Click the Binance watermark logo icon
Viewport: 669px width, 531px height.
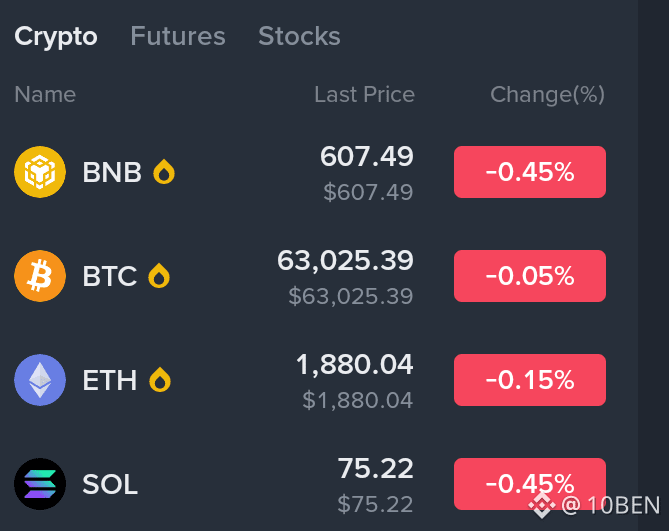tap(542, 506)
